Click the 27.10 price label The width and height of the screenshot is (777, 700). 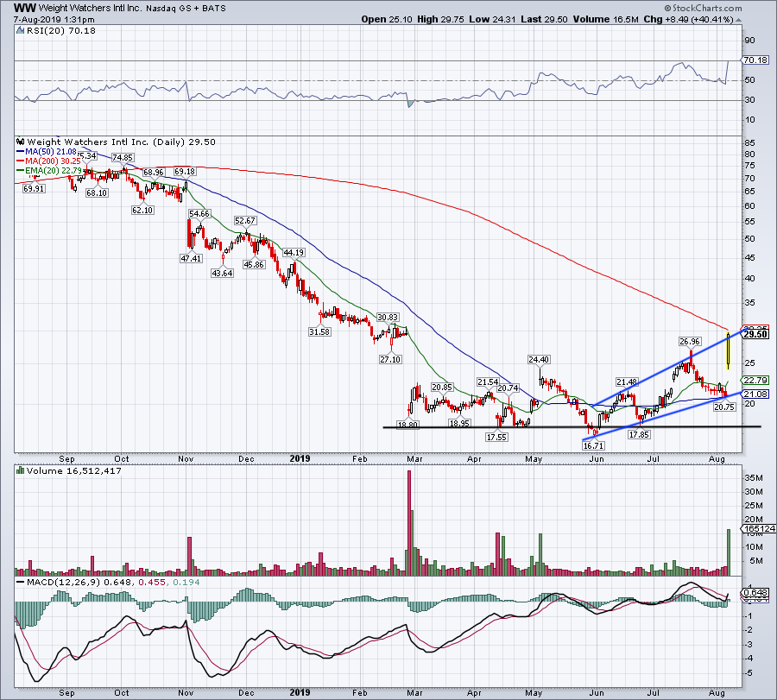tap(390, 359)
